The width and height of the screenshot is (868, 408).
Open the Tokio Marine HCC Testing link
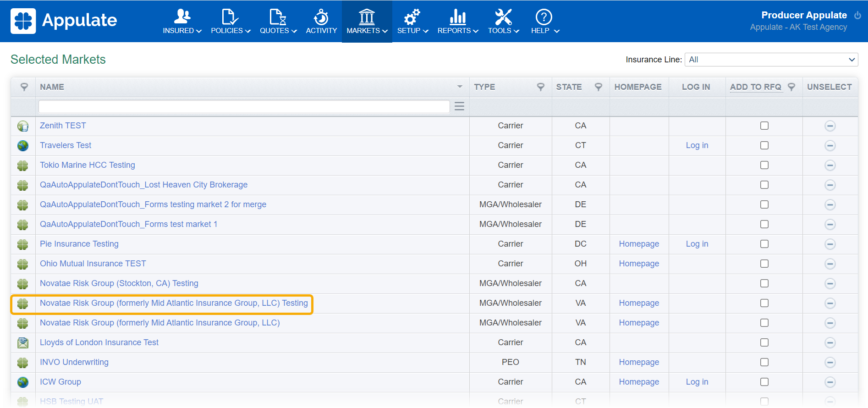(87, 165)
